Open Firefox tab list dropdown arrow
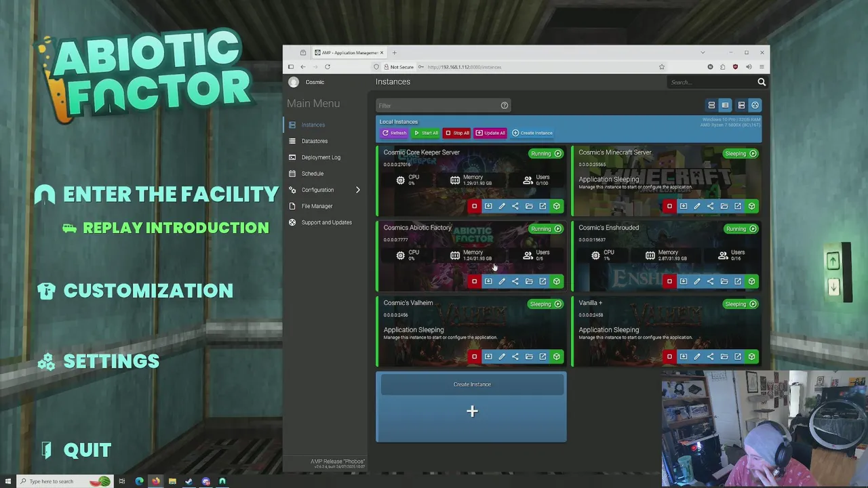The width and height of the screenshot is (868, 488). [x=703, y=53]
